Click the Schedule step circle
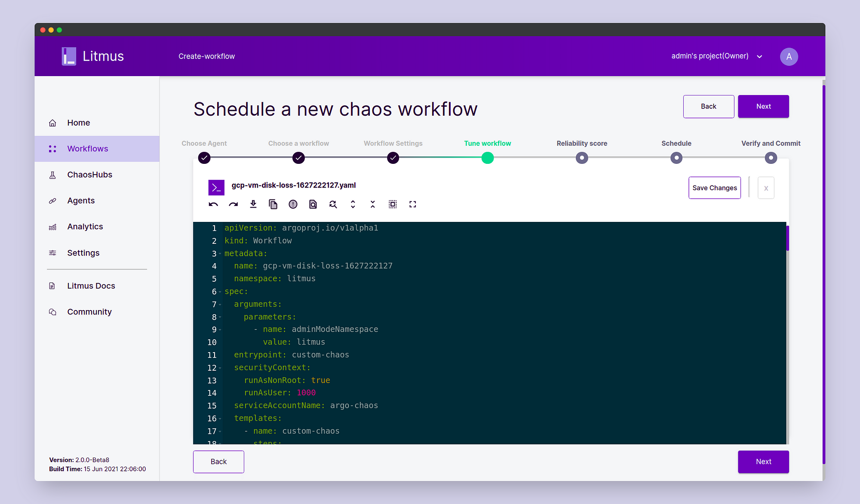The image size is (860, 504). click(x=676, y=158)
